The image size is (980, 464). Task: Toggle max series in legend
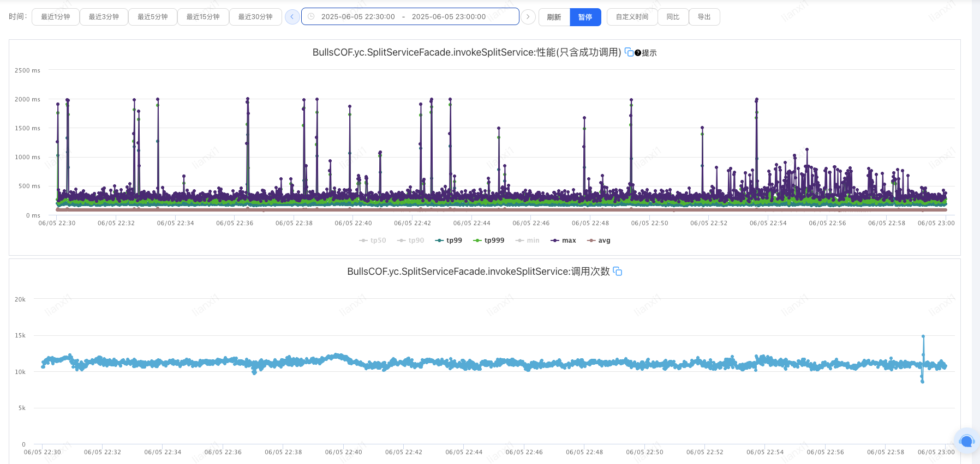563,240
